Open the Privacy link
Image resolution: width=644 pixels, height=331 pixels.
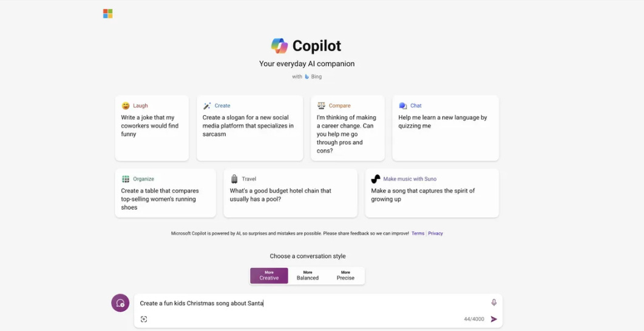(435, 233)
